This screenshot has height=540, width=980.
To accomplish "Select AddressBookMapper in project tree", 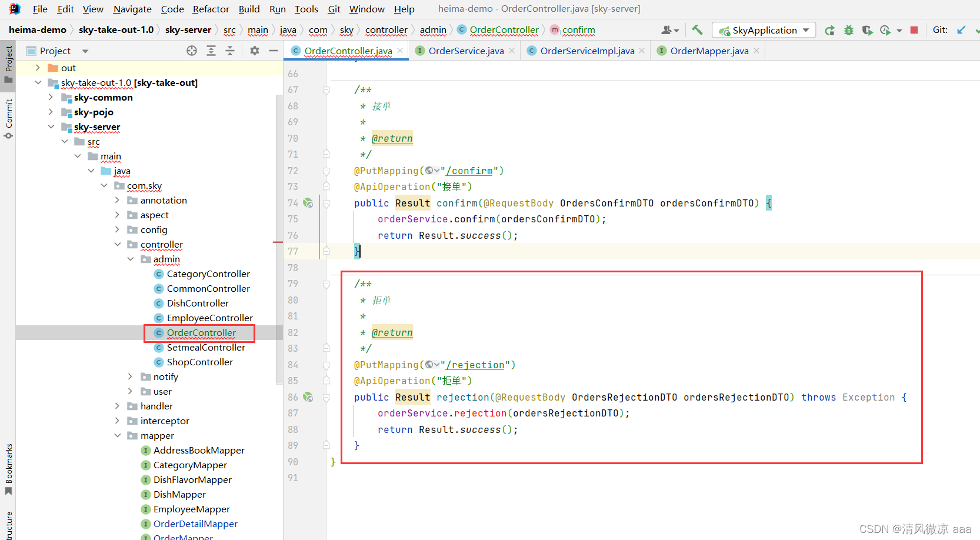I will pyautogui.click(x=199, y=450).
